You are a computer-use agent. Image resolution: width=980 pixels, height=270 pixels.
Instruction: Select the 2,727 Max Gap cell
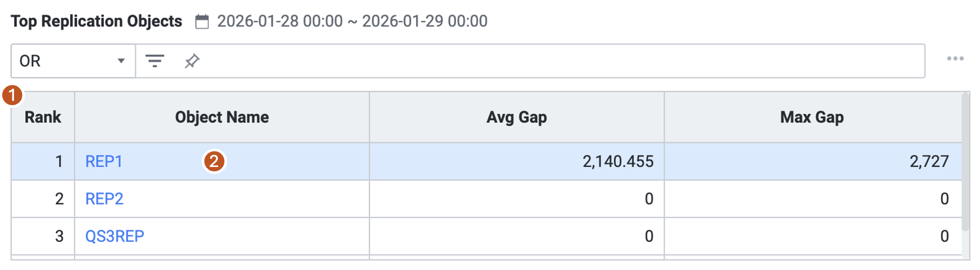pyautogui.click(x=929, y=162)
